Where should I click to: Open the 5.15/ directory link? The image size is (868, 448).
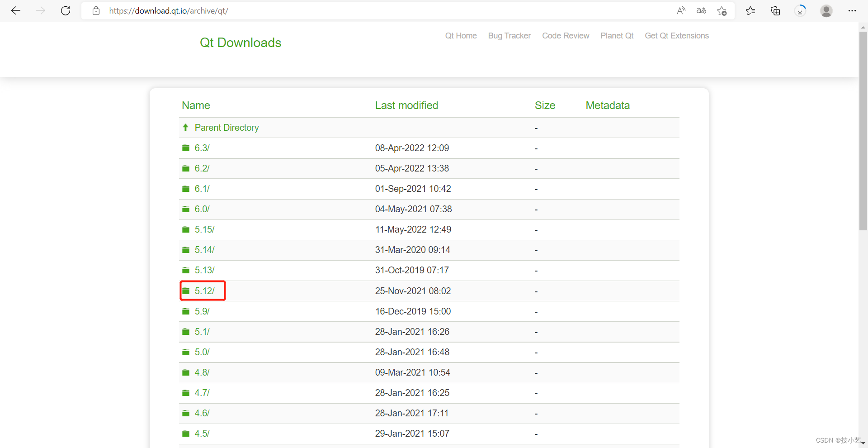click(x=204, y=229)
